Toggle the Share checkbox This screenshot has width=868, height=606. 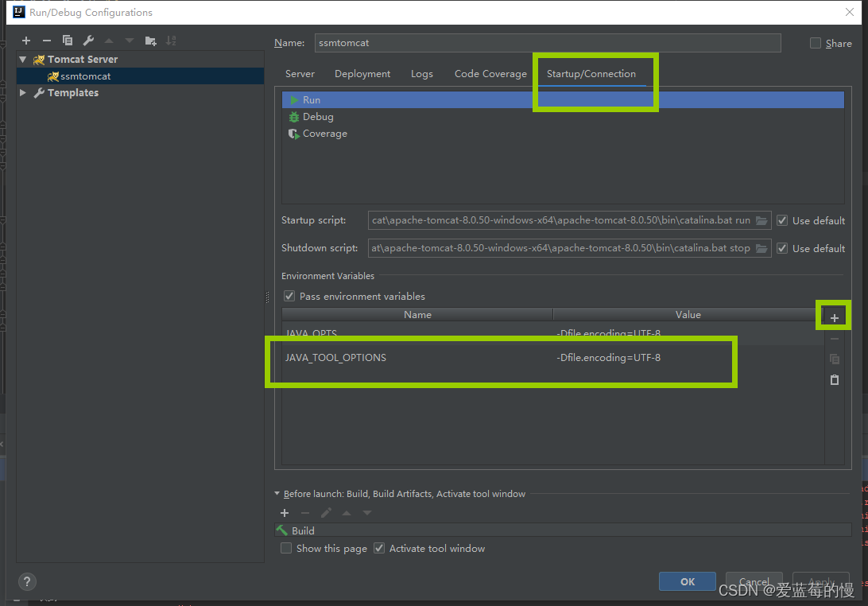(815, 43)
